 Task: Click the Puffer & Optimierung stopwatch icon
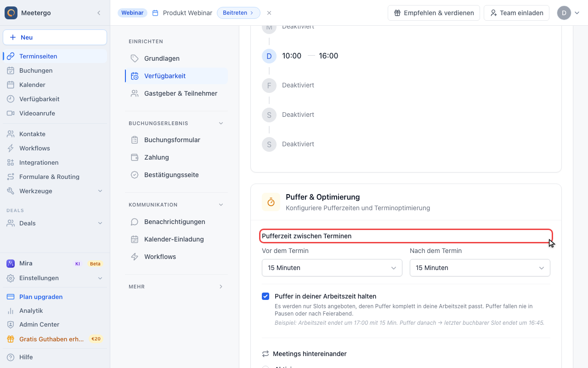[x=271, y=202]
